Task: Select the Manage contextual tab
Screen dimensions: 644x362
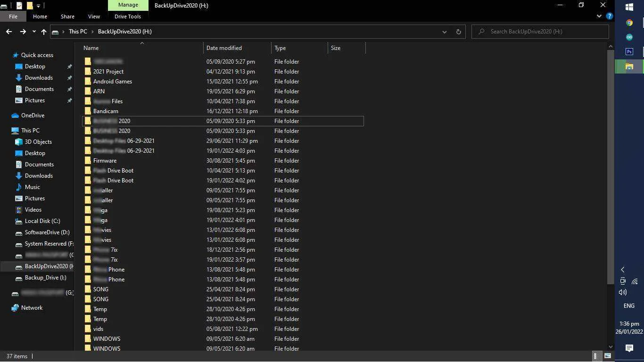Action: click(128, 5)
